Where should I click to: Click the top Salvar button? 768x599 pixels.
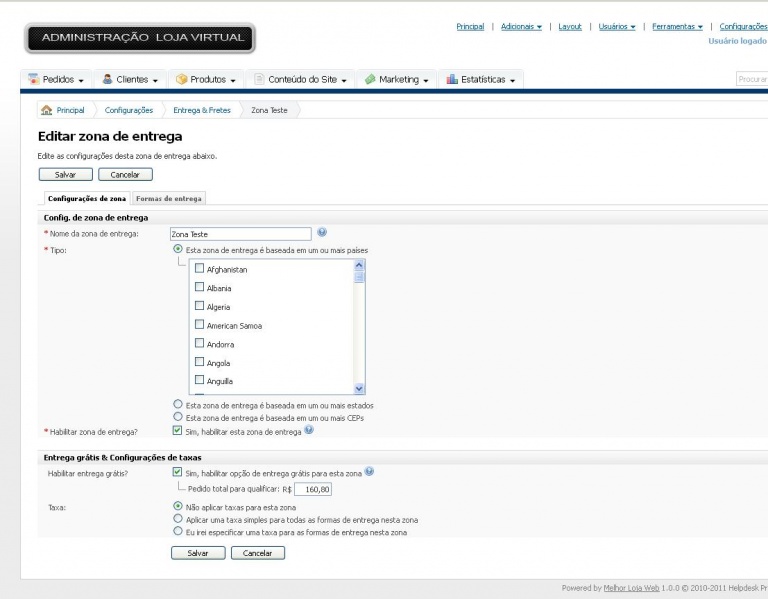point(66,174)
